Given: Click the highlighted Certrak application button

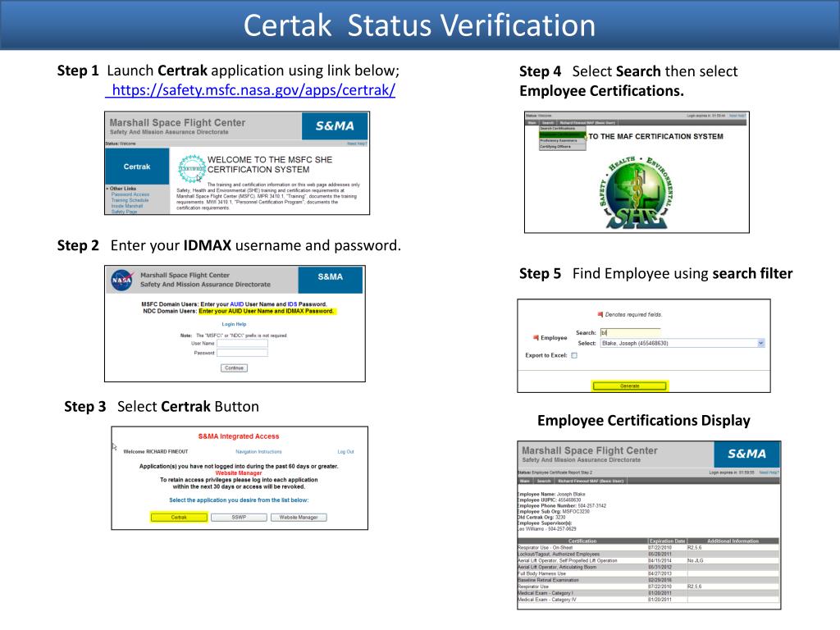Looking at the screenshot, I should (x=179, y=518).
